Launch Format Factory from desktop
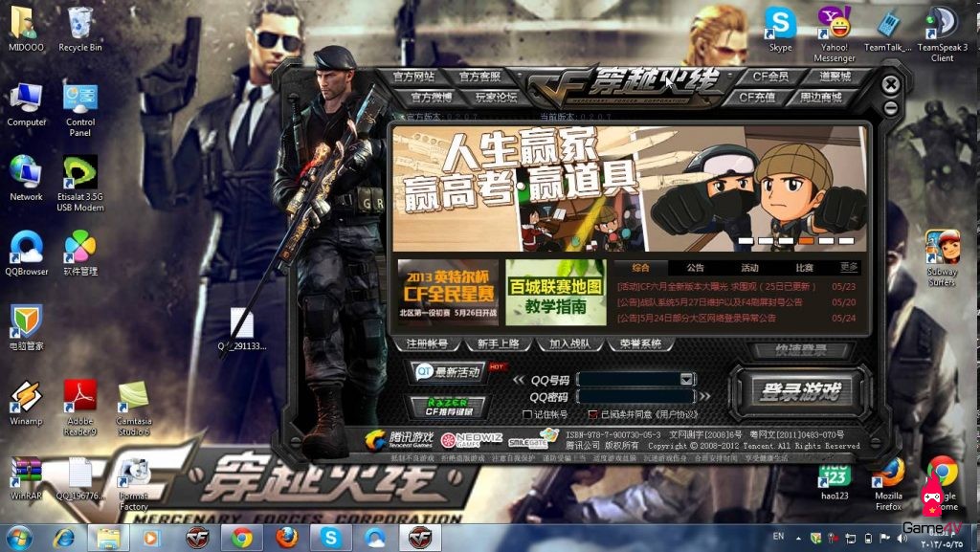Image resolution: width=980 pixels, height=552 pixels. coord(134,484)
